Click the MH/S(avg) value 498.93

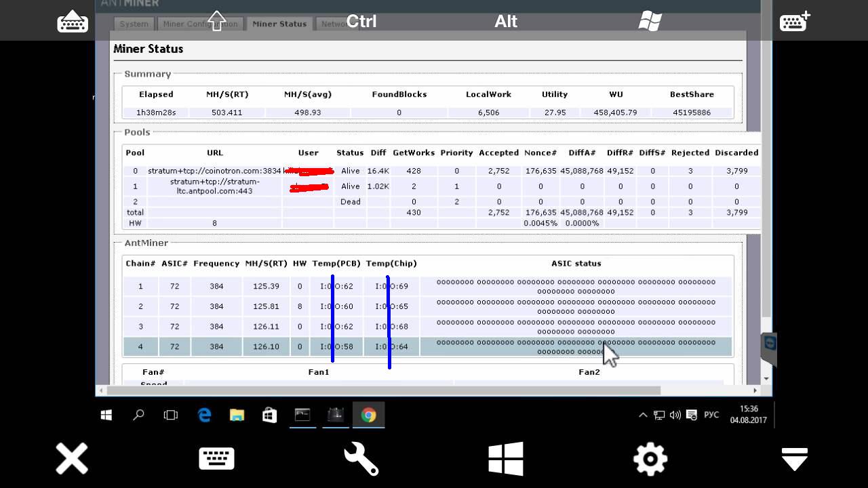coord(308,113)
